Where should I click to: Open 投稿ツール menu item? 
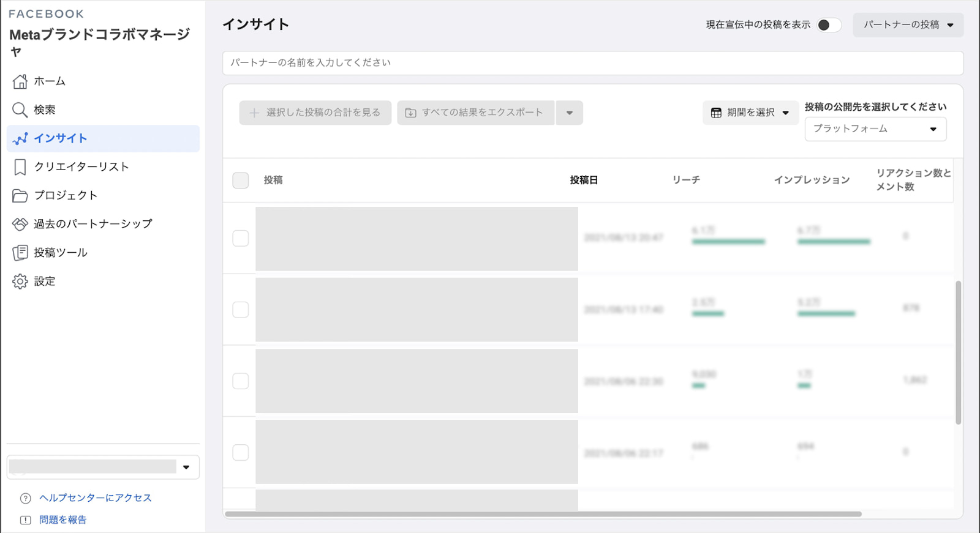tap(103, 253)
